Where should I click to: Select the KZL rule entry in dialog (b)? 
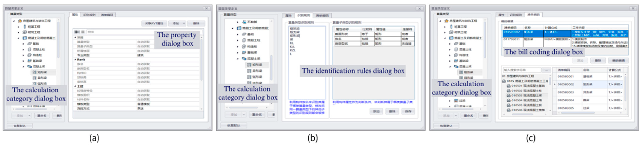[292, 50]
